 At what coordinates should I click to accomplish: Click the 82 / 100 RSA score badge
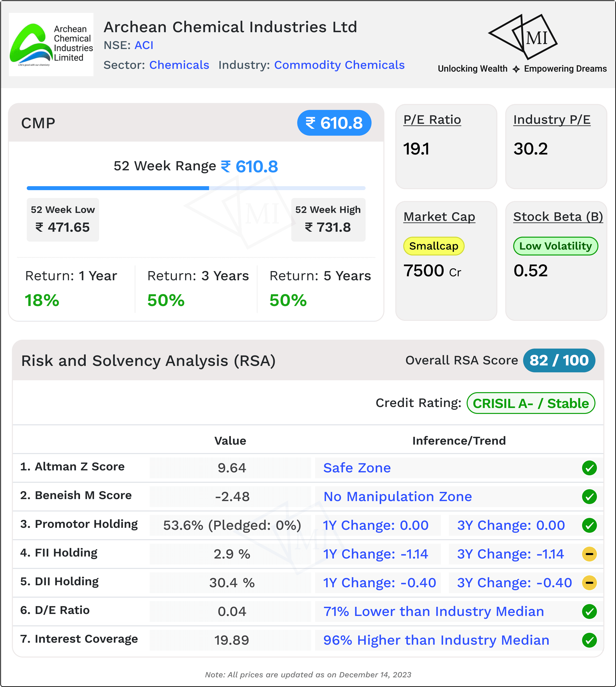(559, 360)
